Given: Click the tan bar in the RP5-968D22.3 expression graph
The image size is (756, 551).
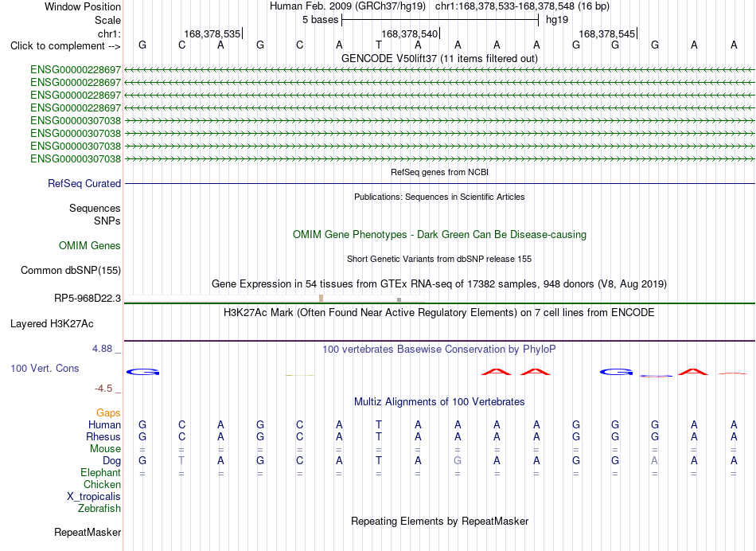Looking at the screenshot, I should pyautogui.click(x=321, y=298).
